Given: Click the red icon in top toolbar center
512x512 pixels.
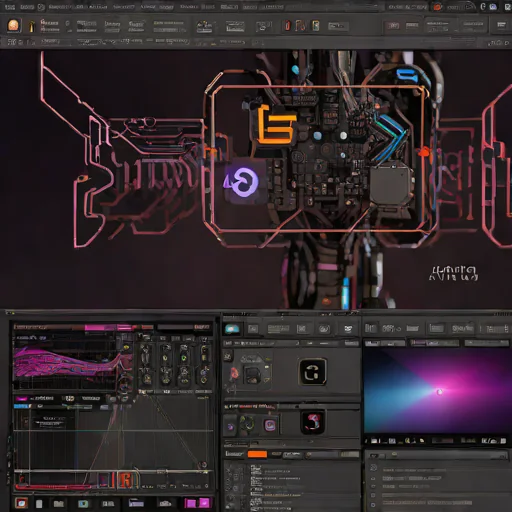Looking at the screenshot, I should click(x=287, y=26).
